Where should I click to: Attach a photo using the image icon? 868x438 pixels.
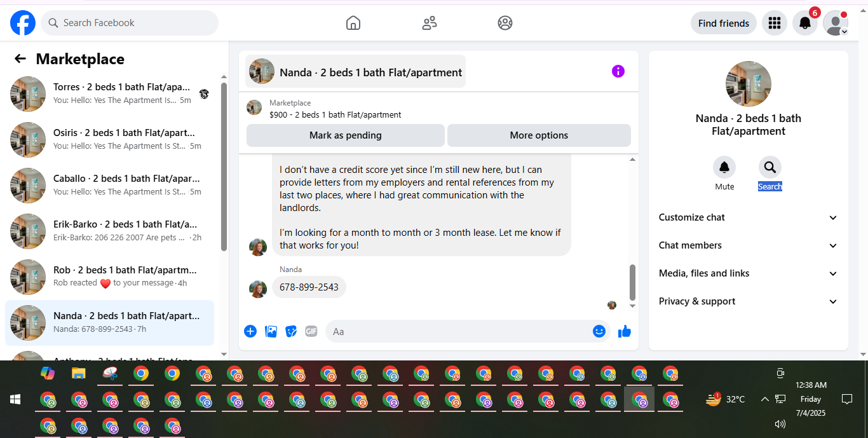[271, 331]
